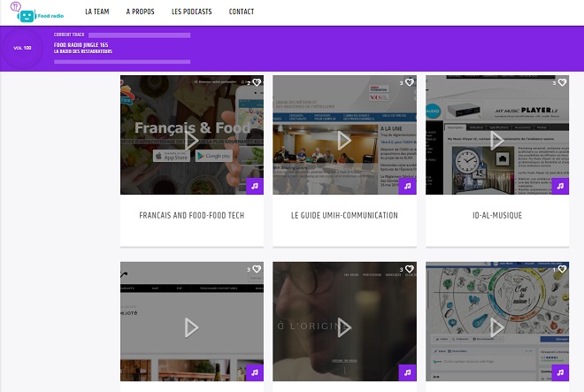Play the C'est la saison podcast

click(497, 328)
